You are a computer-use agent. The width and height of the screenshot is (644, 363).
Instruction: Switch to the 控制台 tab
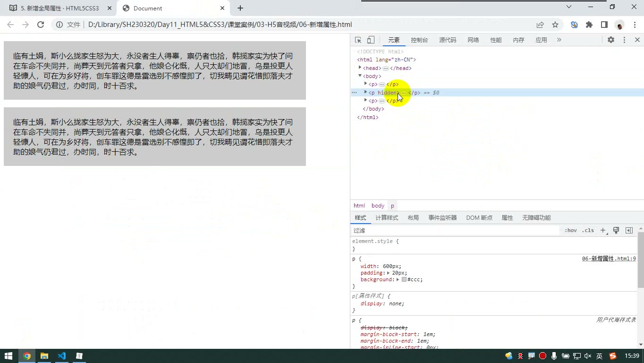tap(419, 40)
